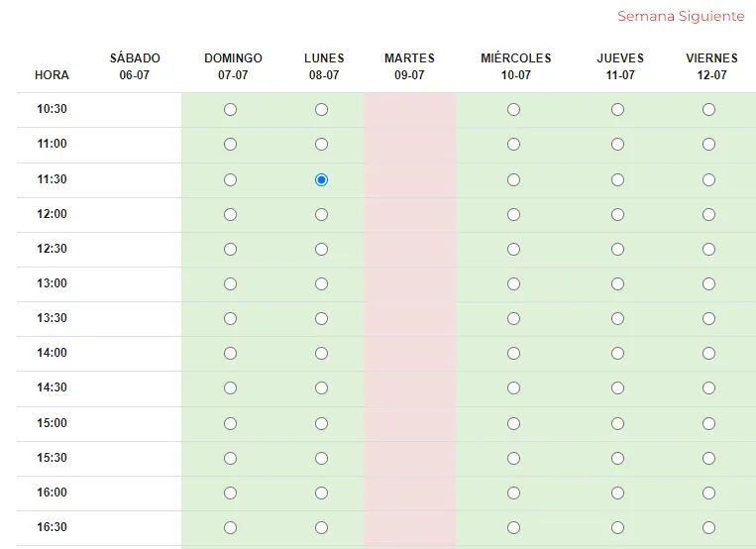The height and width of the screenshot is (549, 756).
Task: Select Lunes 08-07 at 14:00
Action: [x=321, y=353]
